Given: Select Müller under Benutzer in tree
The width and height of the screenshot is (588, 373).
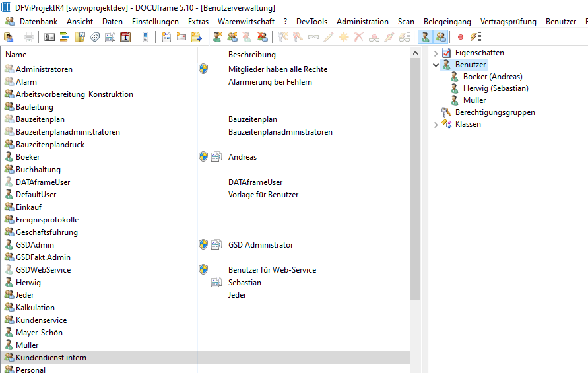Looking at the screenshot, I should tap(474, 100).
